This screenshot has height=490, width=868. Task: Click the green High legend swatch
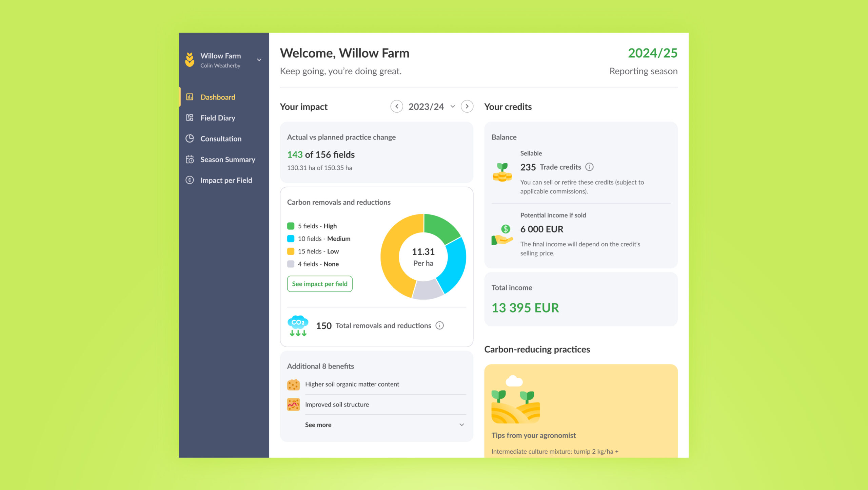tap(291, 226)
